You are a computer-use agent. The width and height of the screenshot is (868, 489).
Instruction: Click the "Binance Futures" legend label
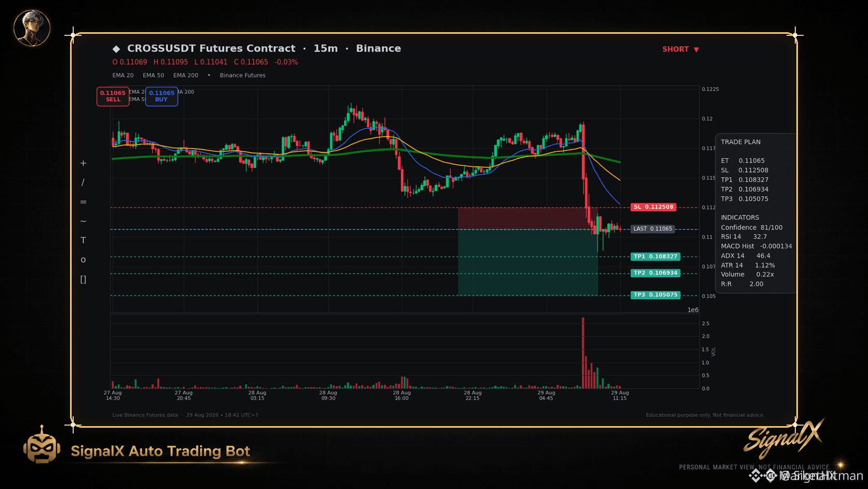242,75
